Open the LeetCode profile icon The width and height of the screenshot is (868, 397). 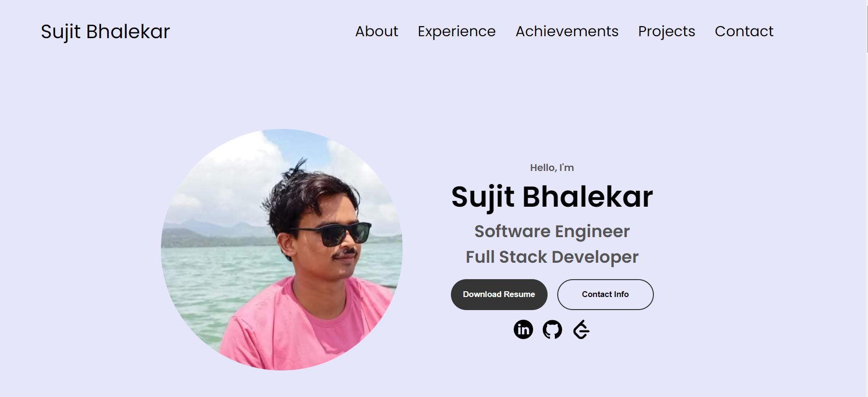click(x=581, y=329)
